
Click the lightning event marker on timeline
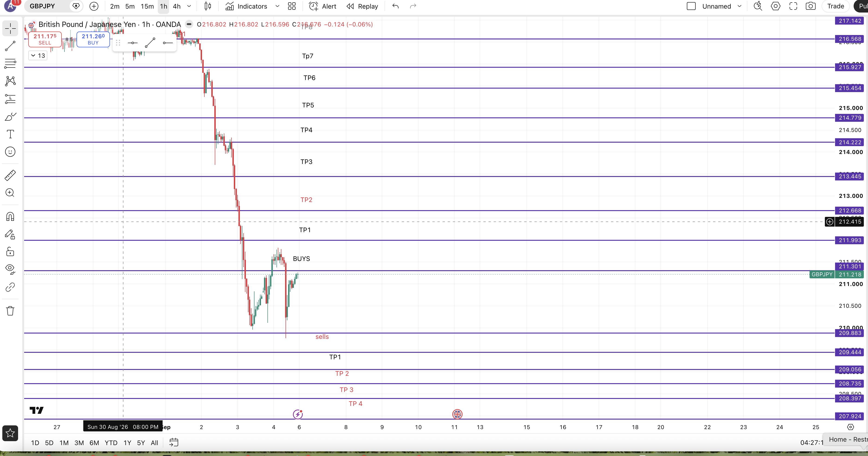coord(298,414)
